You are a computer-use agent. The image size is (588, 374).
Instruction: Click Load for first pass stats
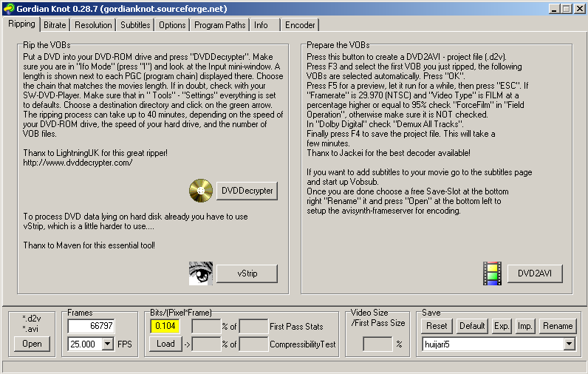165,344
